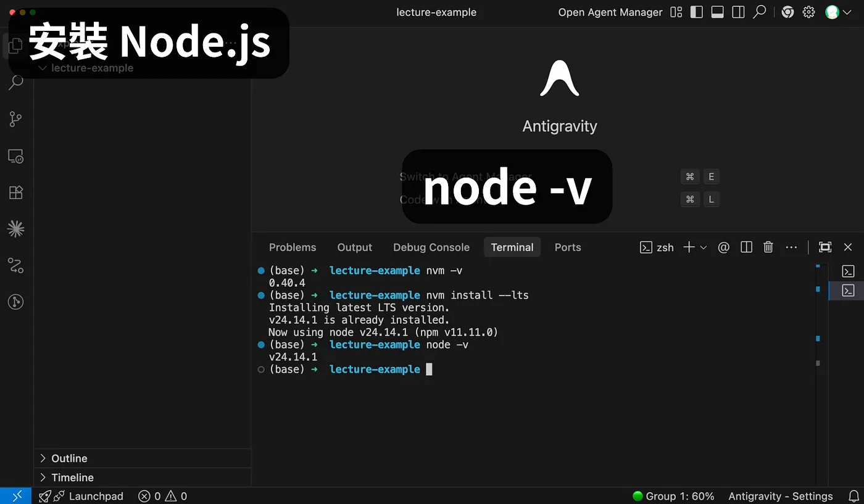Toggle the secondary side bar
Viewport: 864px width, 504px height.
[738, 12]
